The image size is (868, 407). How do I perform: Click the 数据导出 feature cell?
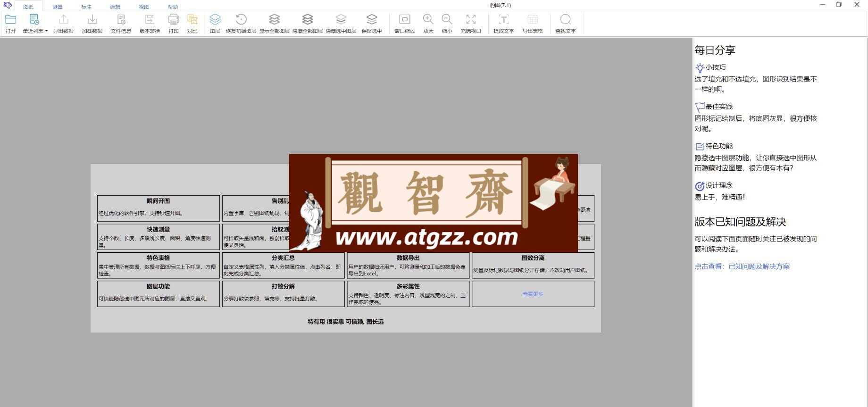(x=408, y=266)
